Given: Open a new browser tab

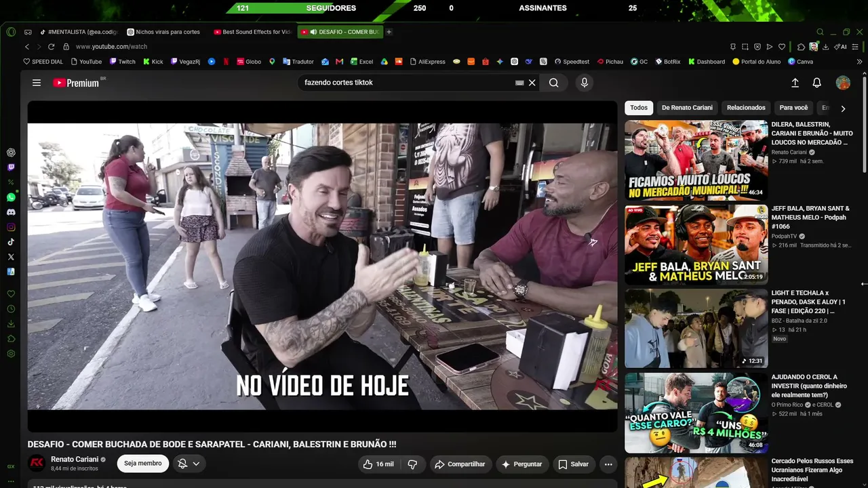Looking at the screenshot, I should click(389, 32).
